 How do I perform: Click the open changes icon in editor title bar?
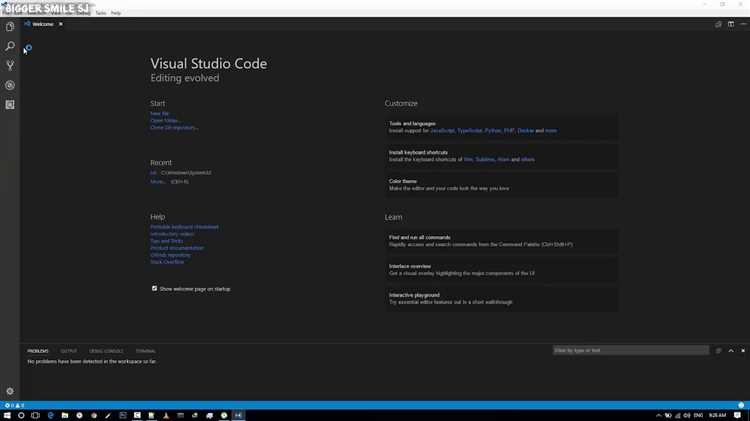pos(718,24)
